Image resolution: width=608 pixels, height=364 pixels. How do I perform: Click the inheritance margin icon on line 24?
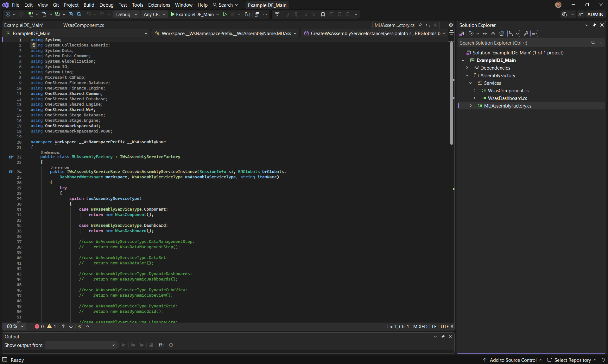(11, 172)
